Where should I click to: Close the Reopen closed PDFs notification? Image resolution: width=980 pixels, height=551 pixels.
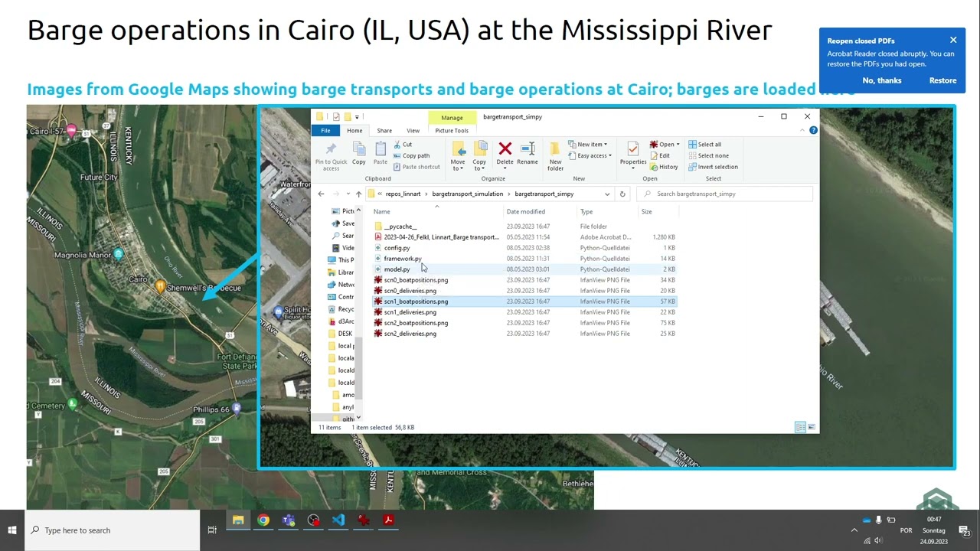pyautogui.click(x=953, y=40)
